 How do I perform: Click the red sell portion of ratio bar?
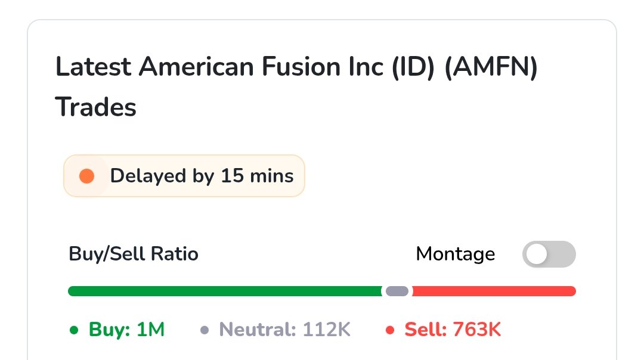pos(494,291)
